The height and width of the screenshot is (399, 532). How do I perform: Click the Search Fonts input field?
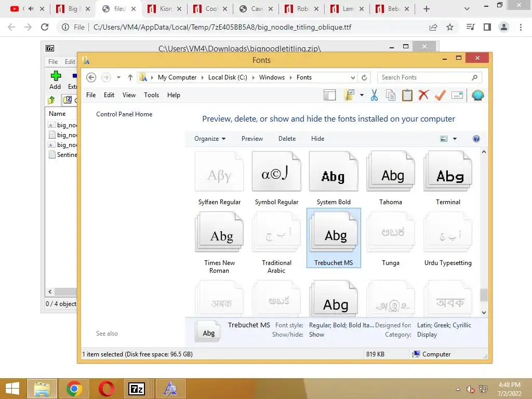(424, 77)
